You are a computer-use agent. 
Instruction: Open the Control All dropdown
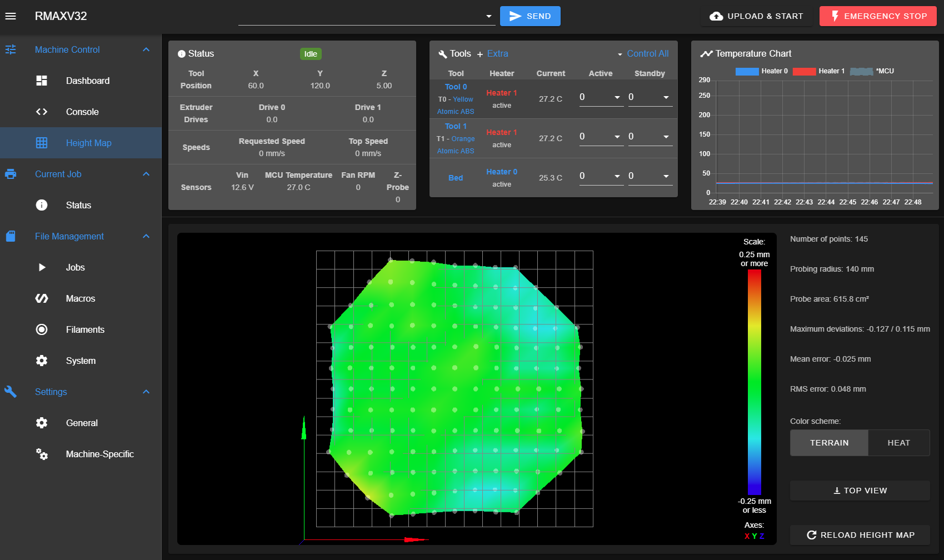coord(643,54)
